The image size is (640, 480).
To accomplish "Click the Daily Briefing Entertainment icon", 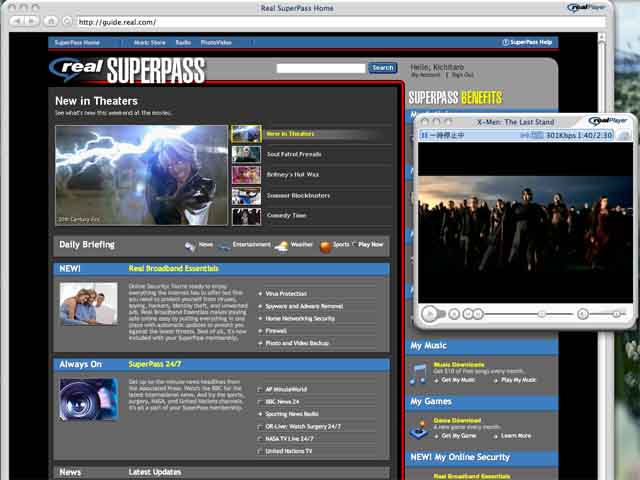I will tap(224, 247).
